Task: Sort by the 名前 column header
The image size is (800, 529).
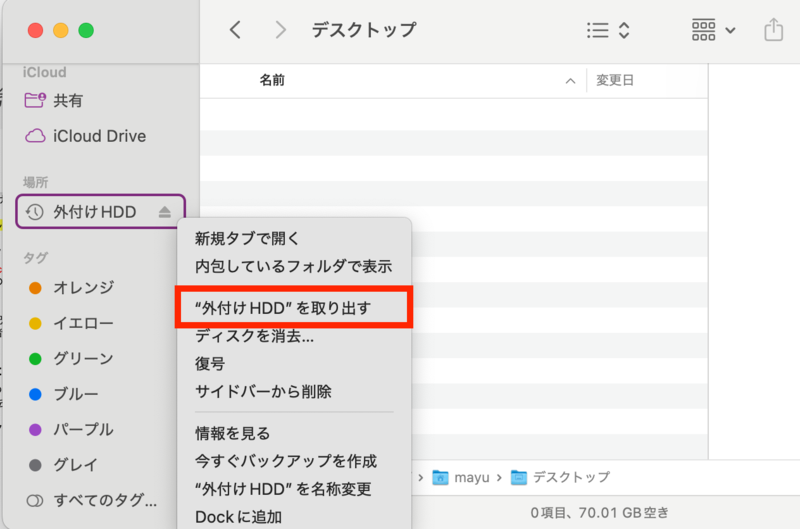Action: point(272,80)
